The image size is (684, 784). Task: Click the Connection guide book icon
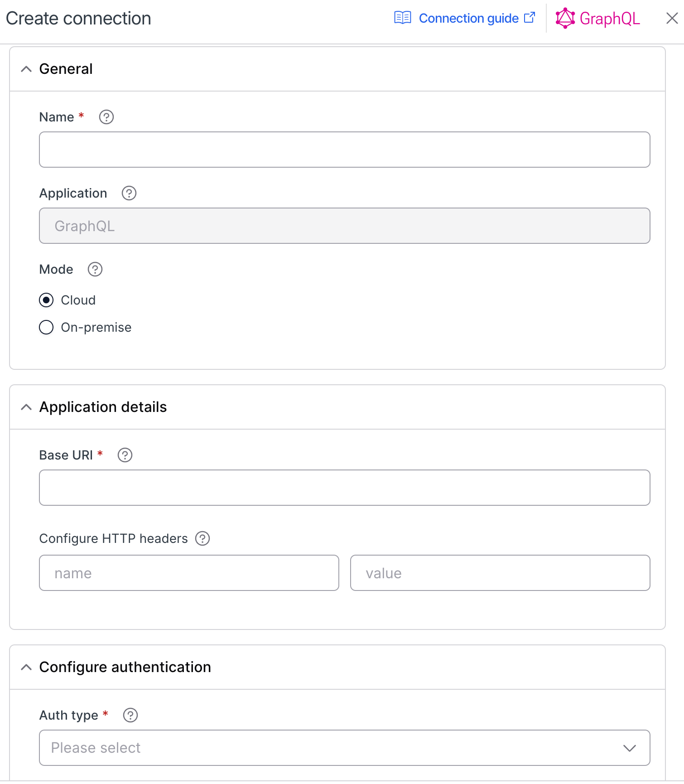403,18
